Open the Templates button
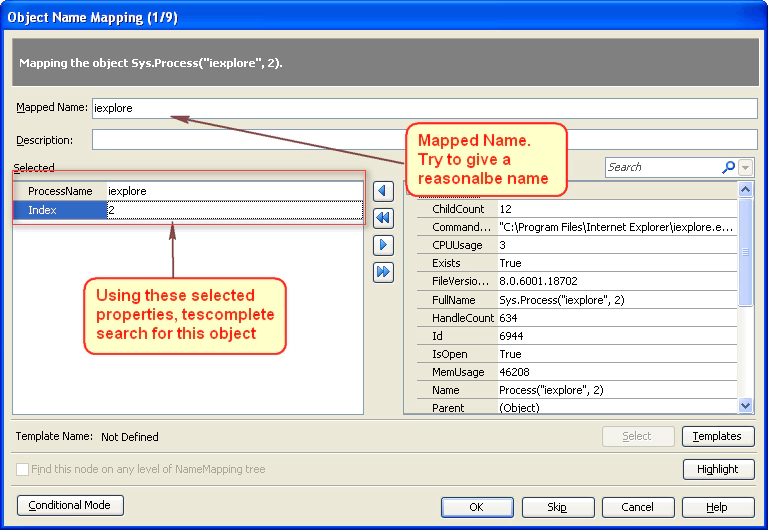Viewport: 768px width, 530px height. pos(717,436)
